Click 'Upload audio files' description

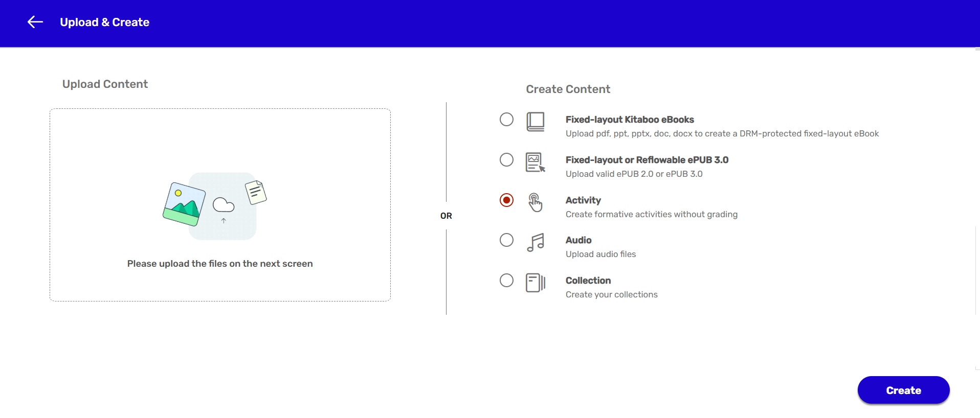click(x=600, y=254)
